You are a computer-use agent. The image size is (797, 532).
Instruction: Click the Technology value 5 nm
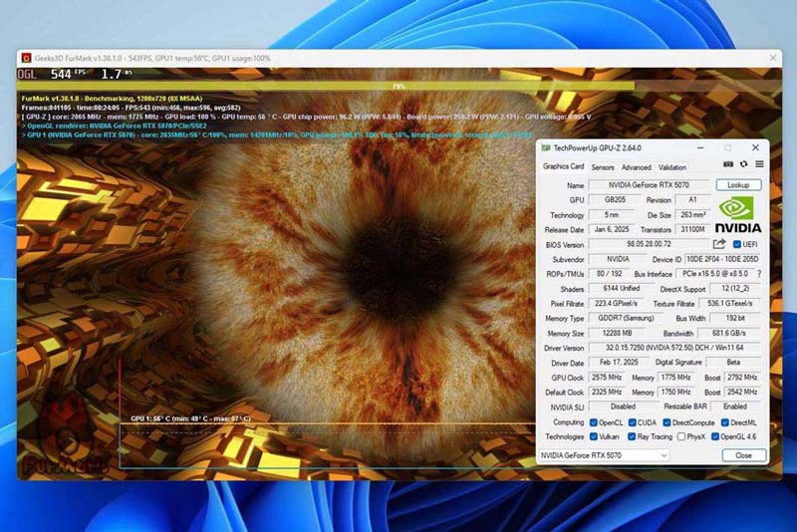click(x=612, y=215)
